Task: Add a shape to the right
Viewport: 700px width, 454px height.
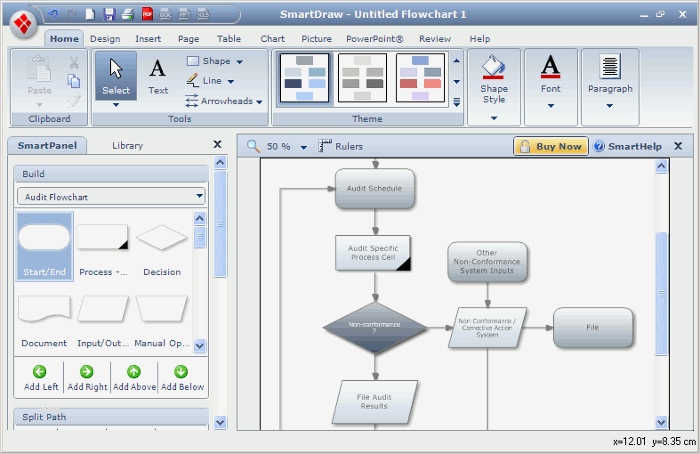Action: pyautogui.click(x=87, y=379)
